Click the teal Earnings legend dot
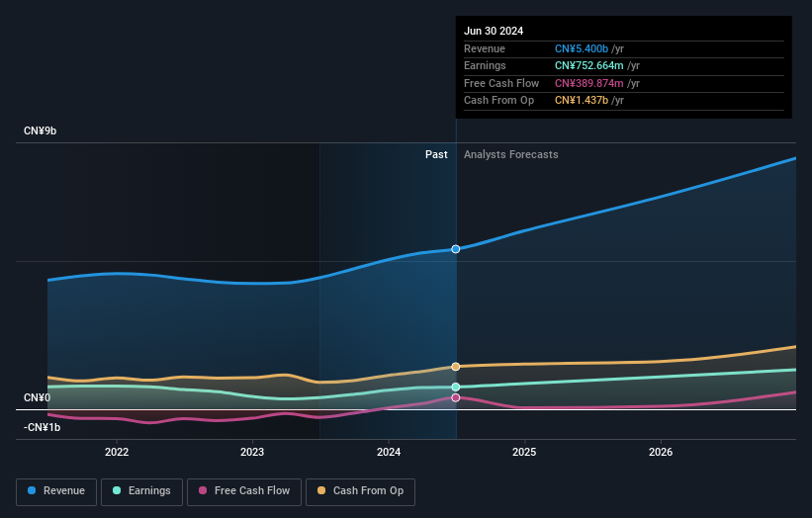The image size is (812, 518). tap(117, 490)
